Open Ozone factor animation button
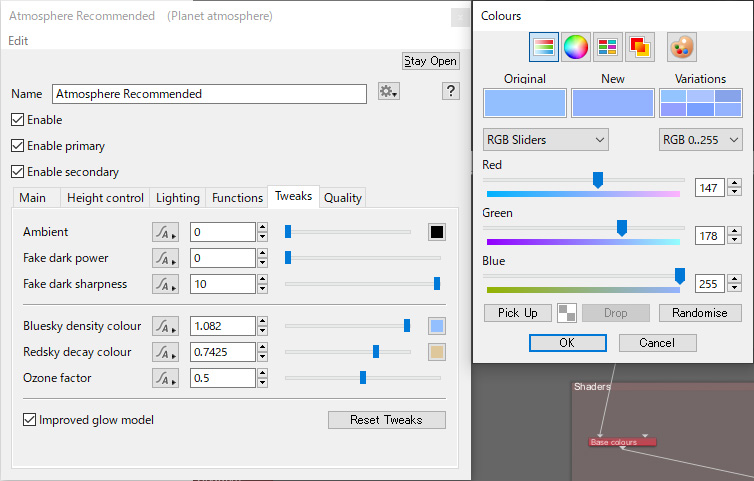 (x=165, y=378)
